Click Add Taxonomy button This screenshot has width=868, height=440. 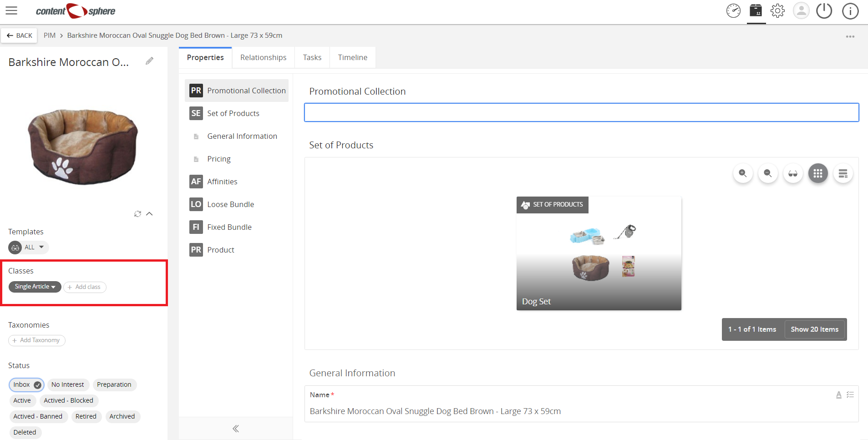click(37, 340)
